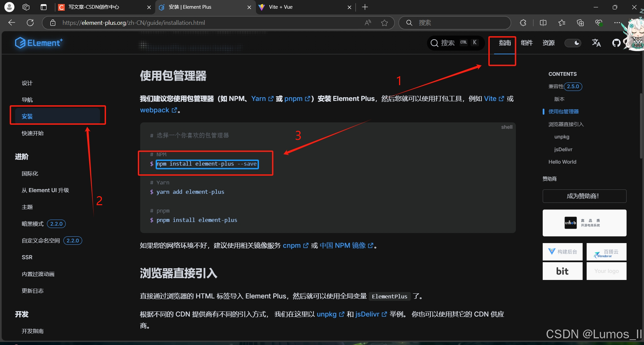Jump to 浏览器直接引入 in contents
Viewport: 644px width, 345px height.
point(566,124)
